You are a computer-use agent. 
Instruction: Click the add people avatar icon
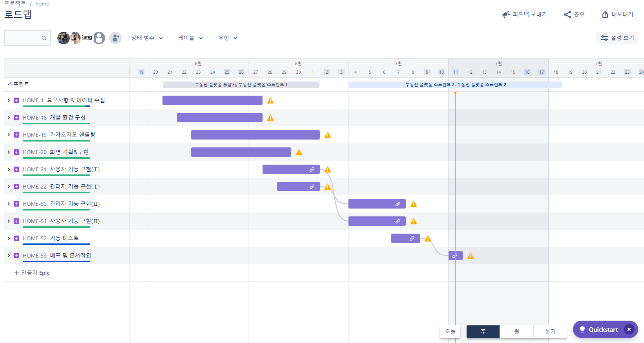pyautogui.click(x=115, y=38)
